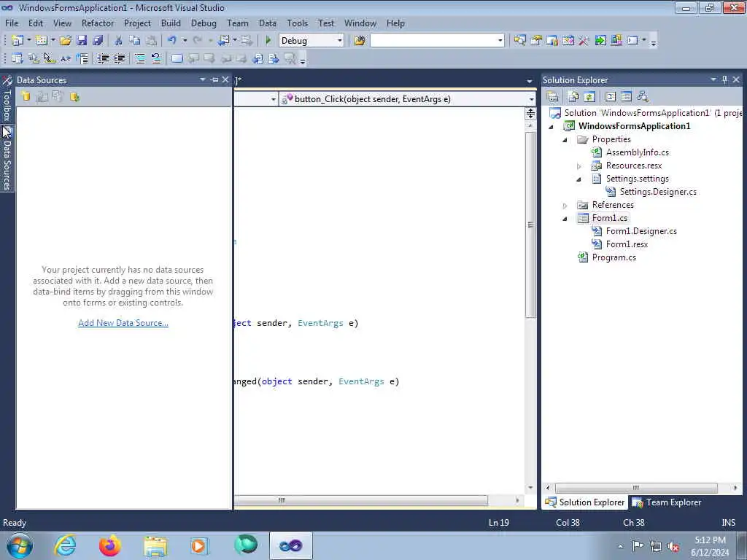The image size is (747, 560).
Task: Toggle auto-hide pin on Solution Explorer
Action: (x=724, y=79)
